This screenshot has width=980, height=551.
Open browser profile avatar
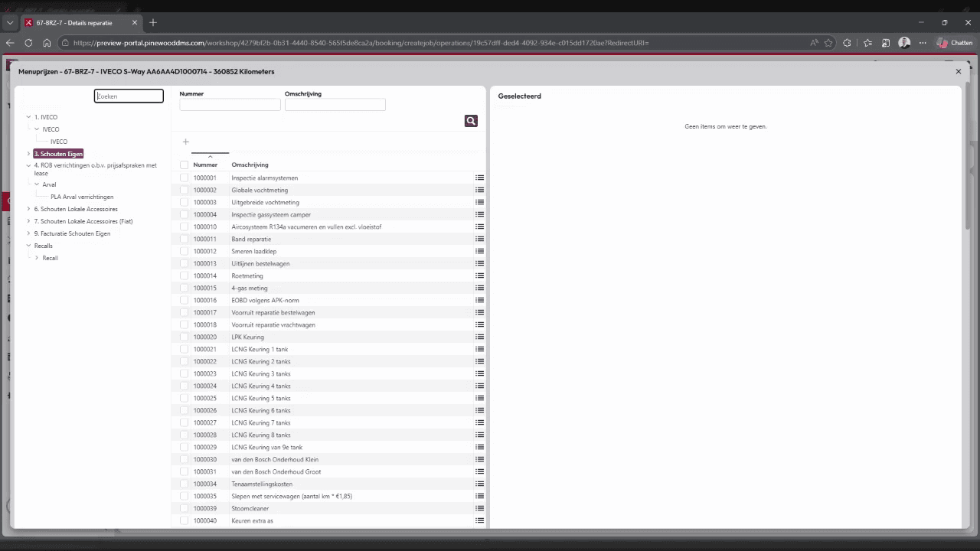click(904, 43)
